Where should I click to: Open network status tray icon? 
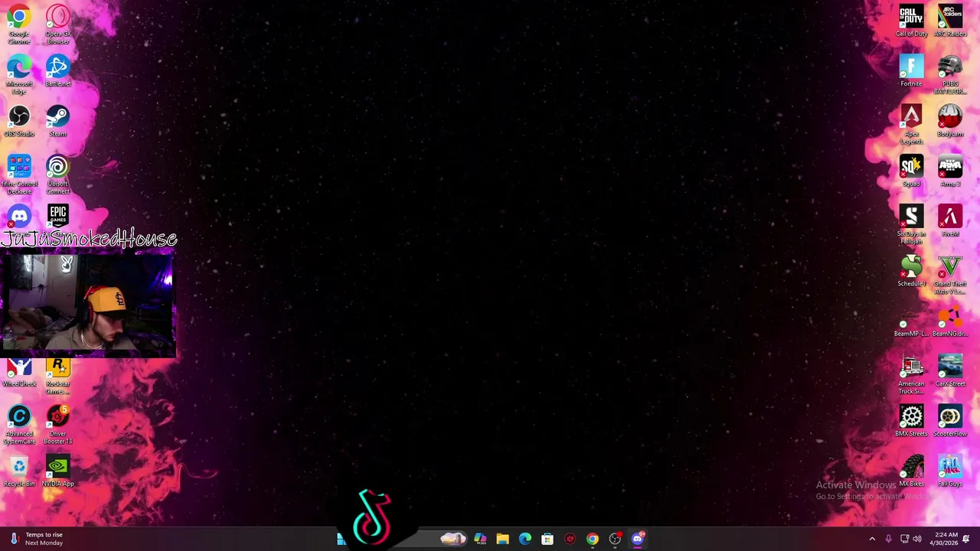(x=904, y=539)
